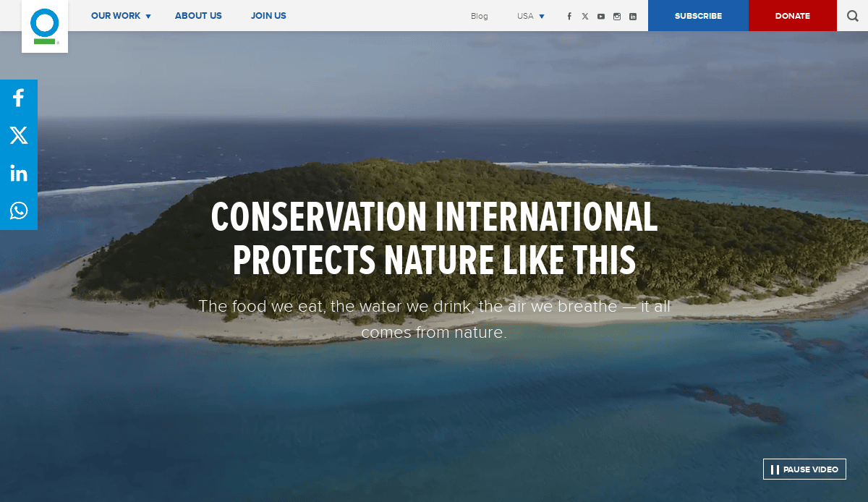Image resolution: width=868 pixels, height=502 pixels.
Task: Share page via sidebar WhatsApp icon
Action: coord(19,210)
